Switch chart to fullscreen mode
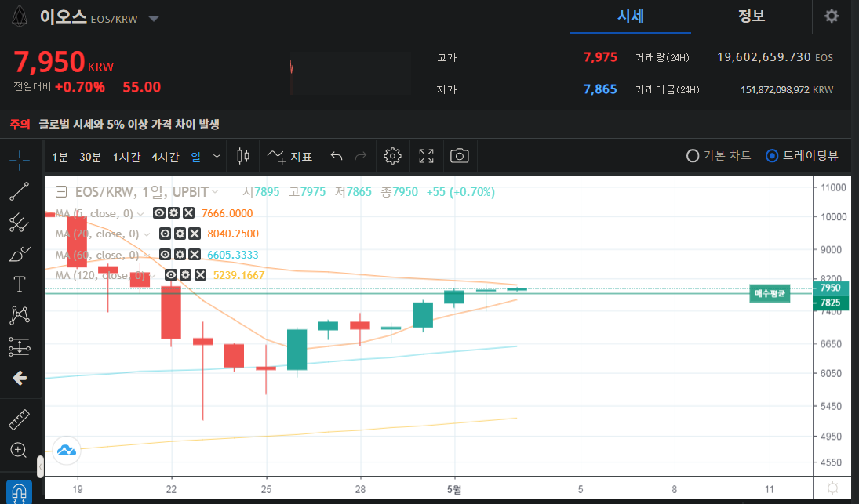 pyautogui.click(x=426, y=157)
